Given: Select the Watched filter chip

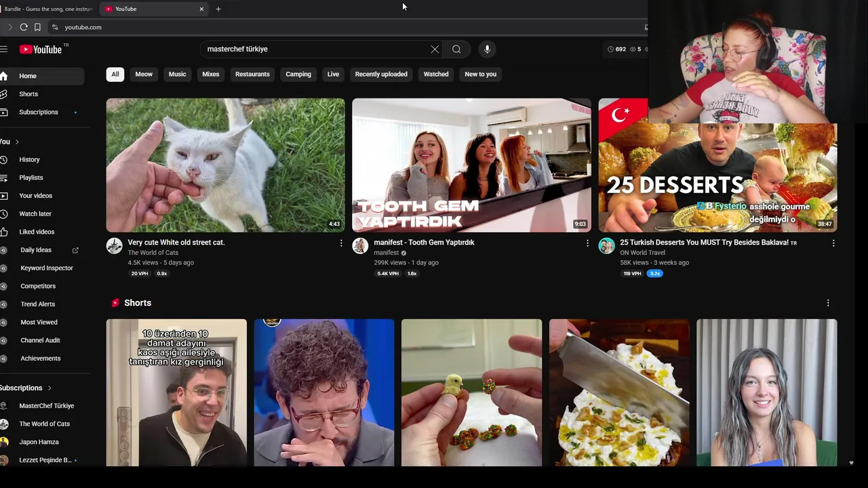Looking at the screenshot, I should pos(436,75).
